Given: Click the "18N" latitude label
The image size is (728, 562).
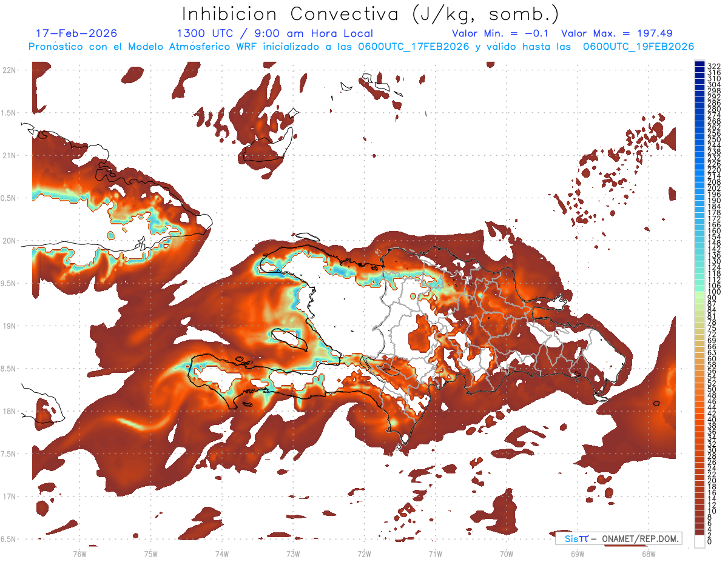Looking at the screenshot, I should point(9,412).
